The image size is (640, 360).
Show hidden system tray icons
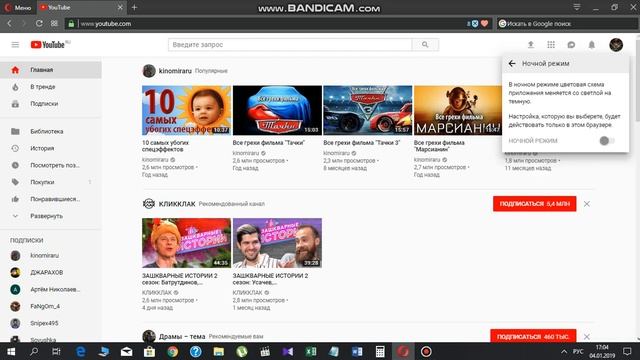[564, 351]
